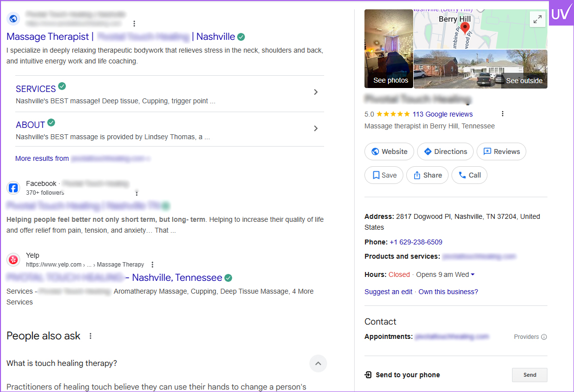The image size is (574, 392).
Task: Click the Directions button
Action: point(445,151)
